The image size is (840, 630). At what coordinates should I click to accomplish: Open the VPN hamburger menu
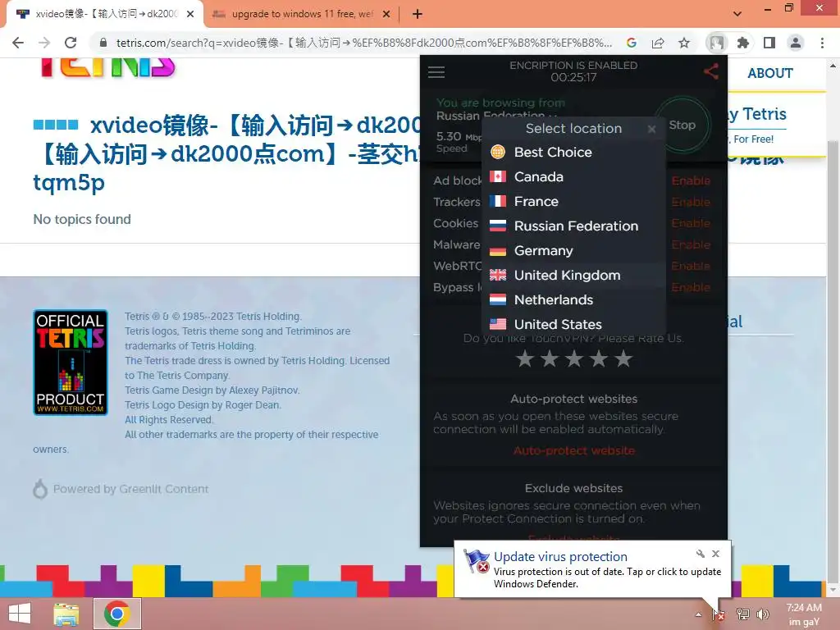[436, 72]
